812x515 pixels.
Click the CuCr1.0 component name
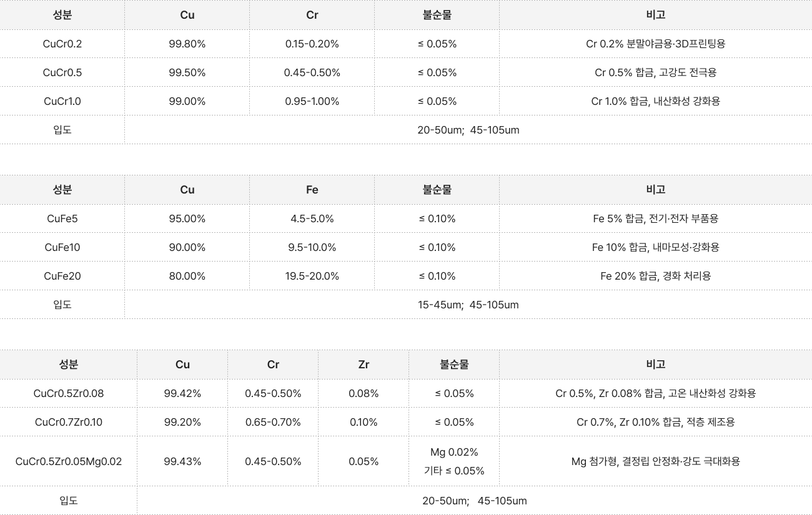62,101
